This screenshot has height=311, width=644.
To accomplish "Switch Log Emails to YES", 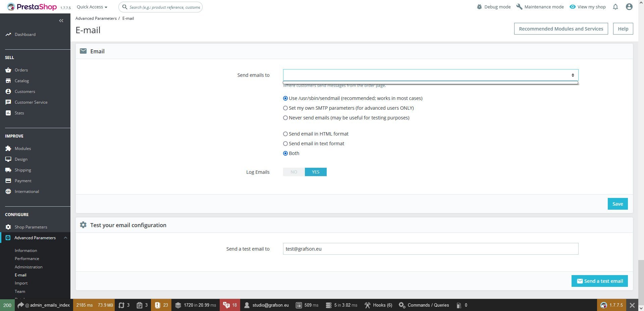I will (x=316, y=172).
